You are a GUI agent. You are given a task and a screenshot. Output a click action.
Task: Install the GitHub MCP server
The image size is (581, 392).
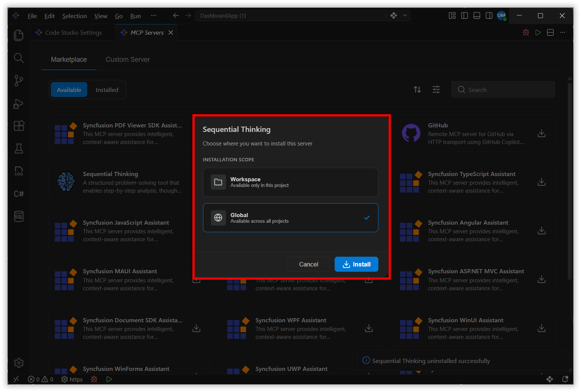[541, 133]
